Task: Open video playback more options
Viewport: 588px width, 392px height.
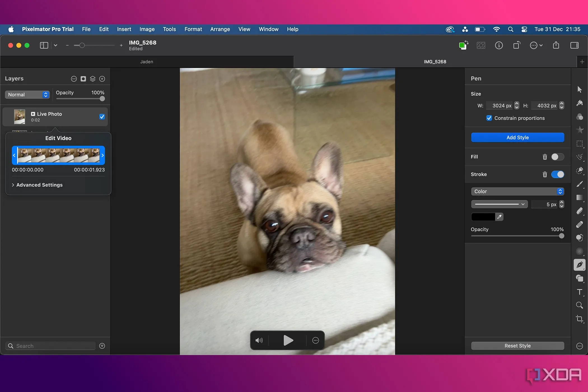Action: coord(316,340)
